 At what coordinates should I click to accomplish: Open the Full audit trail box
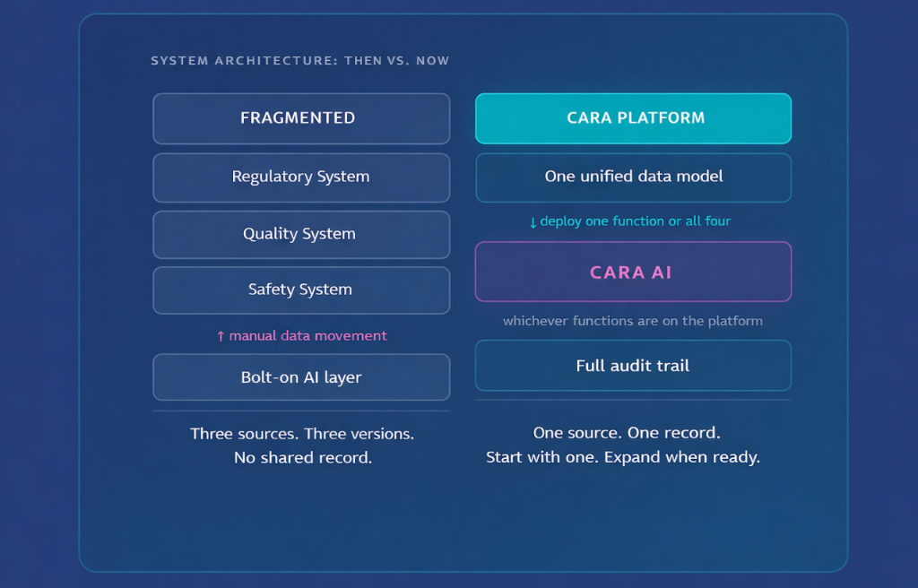[633, 366]
